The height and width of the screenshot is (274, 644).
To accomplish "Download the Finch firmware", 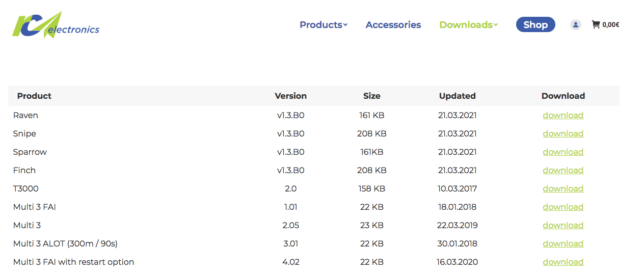I will 562,170.
